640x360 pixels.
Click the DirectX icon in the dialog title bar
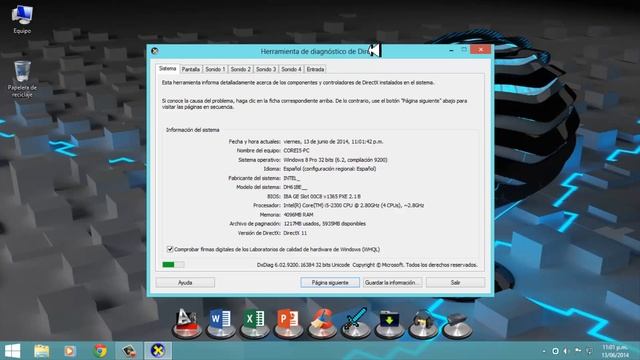click(x=155, y=51)
